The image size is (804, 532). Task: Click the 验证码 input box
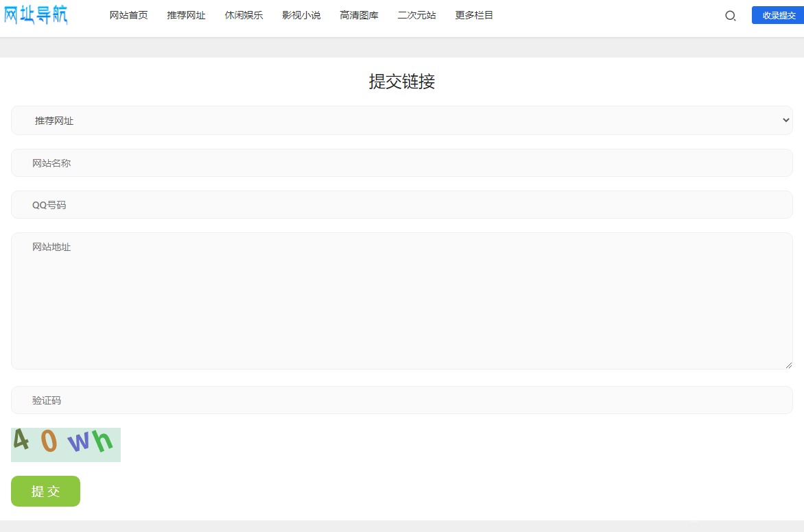click(x=401, y=400)
